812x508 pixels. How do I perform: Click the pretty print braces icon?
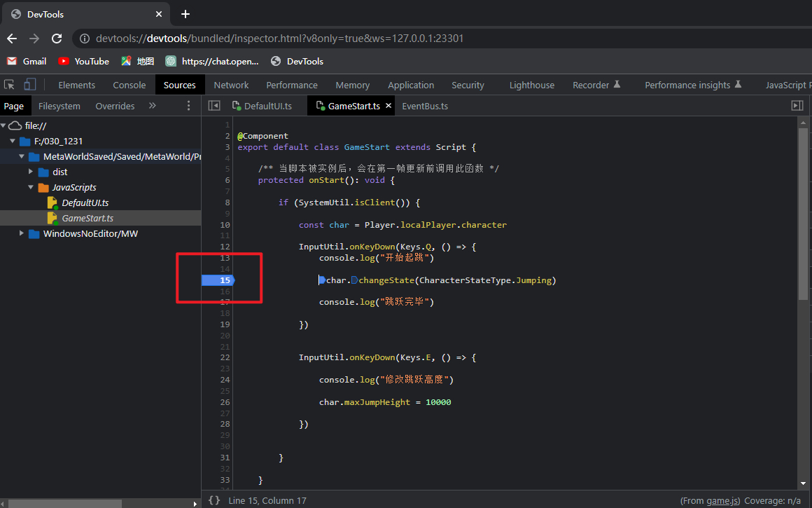[214, 500]
